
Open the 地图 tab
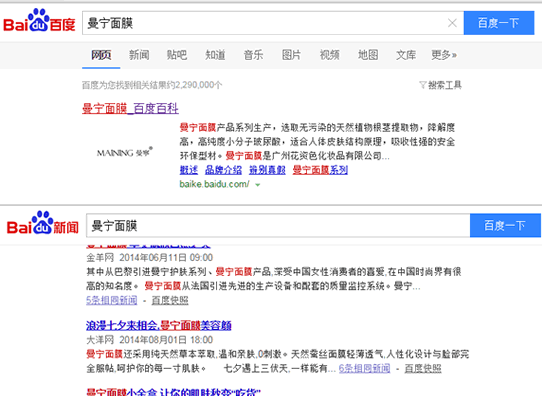(368, 55)
